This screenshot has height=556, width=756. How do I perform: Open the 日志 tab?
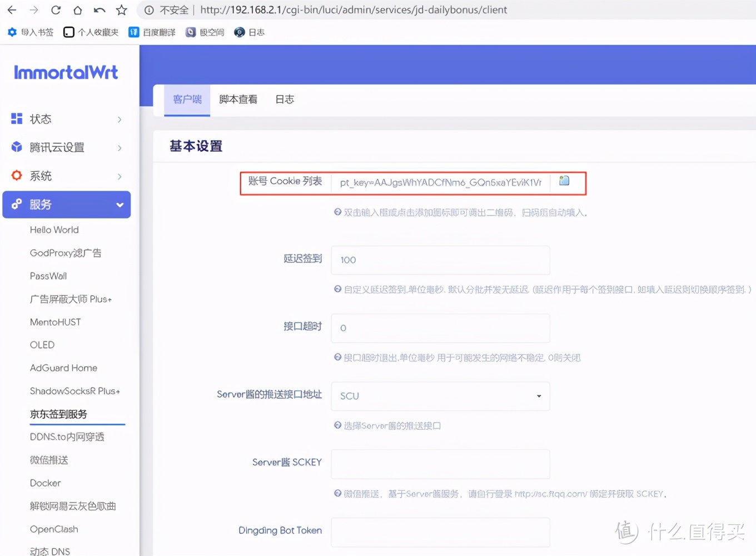pyautogui.click(x=284, y=100)
